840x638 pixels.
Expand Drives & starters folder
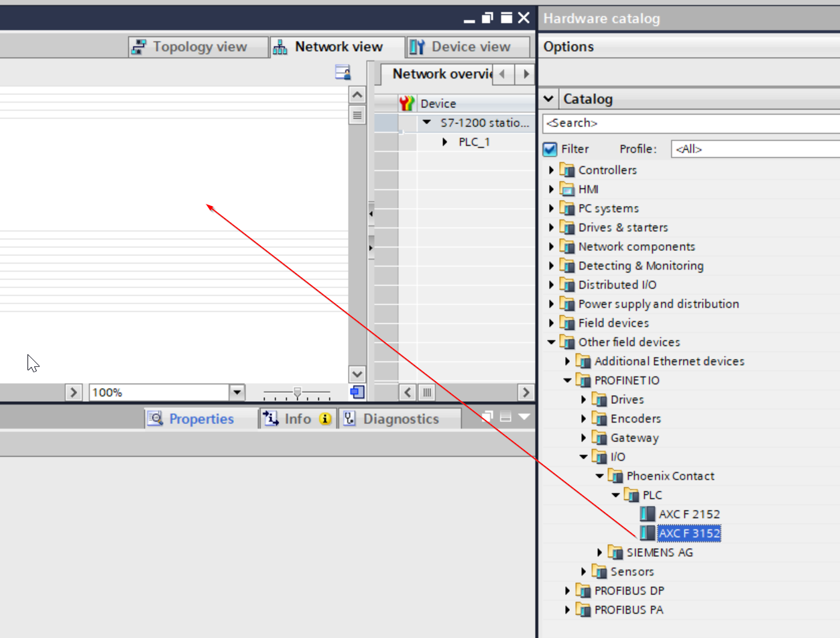(x=552, y=227)
